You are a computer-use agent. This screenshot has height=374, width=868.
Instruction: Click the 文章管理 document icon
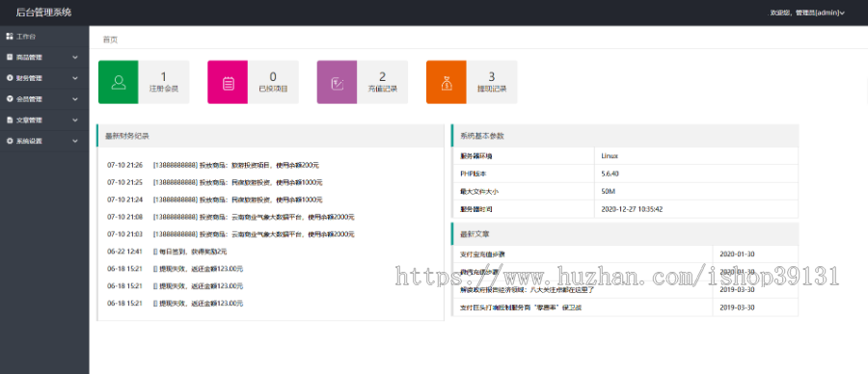(x=10, y=120)
